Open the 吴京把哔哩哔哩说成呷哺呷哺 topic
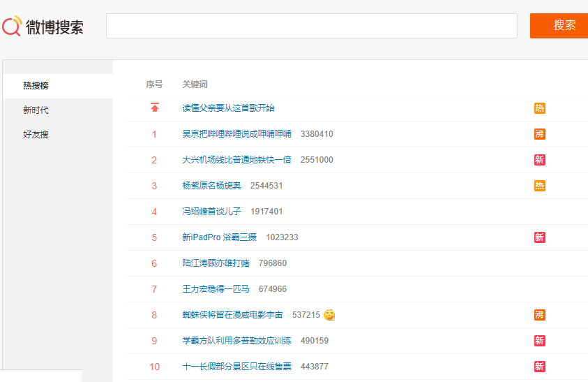The image size is (588, 382). 236,134
